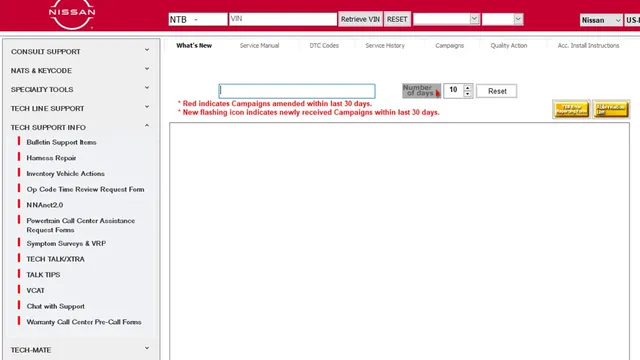Click the VIN input field

pyautogui.click(x=283, y=19)
